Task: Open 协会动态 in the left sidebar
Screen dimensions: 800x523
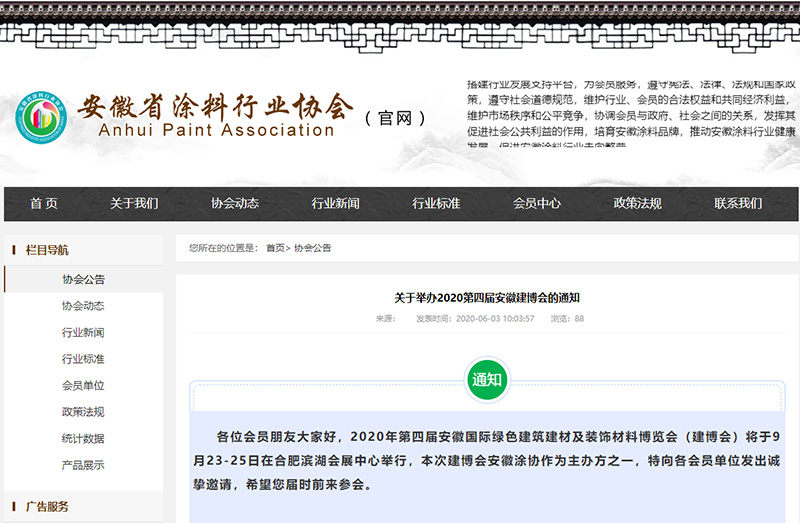Action: click(83, 306)
